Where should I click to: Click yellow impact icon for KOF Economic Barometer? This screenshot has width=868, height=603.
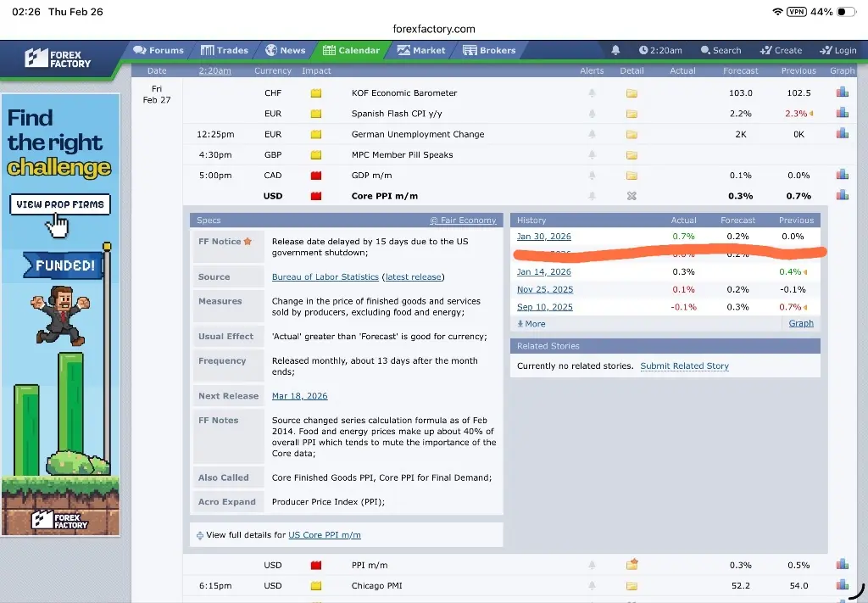pos(316,93)
